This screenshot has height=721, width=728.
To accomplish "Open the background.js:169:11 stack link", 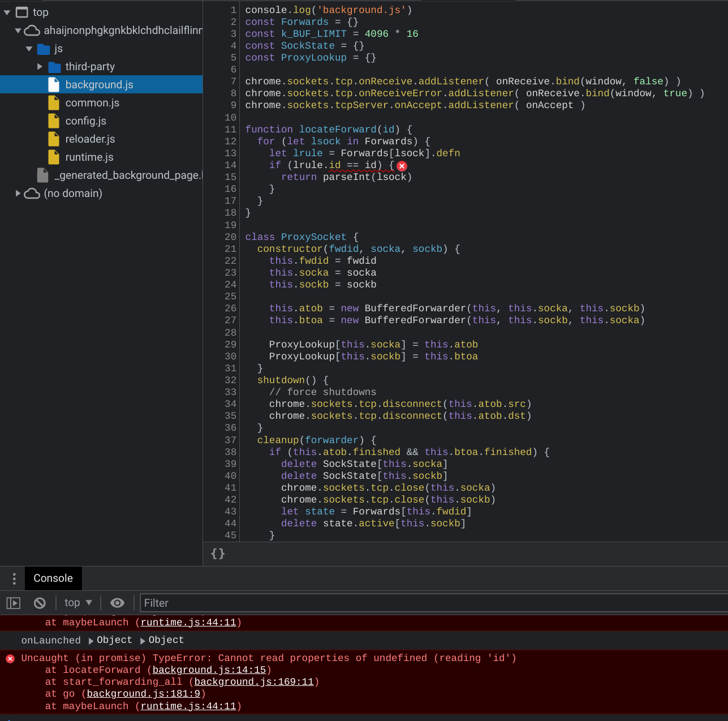I will [254, 682].
